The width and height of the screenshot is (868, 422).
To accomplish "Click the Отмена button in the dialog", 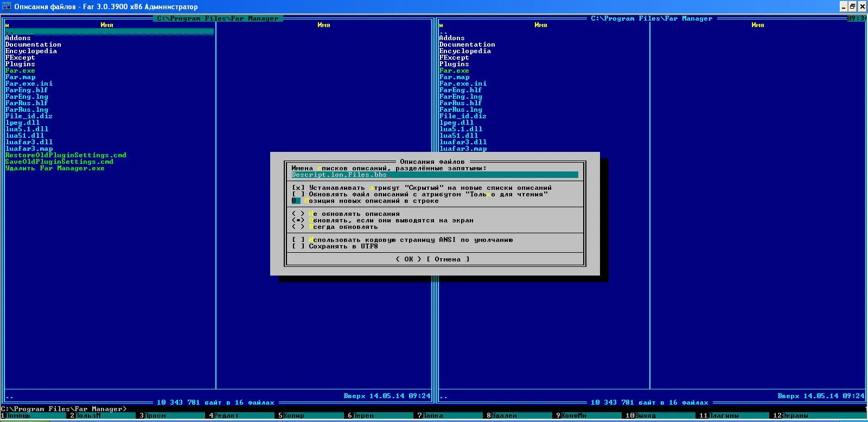I will (x=448, y=259).
